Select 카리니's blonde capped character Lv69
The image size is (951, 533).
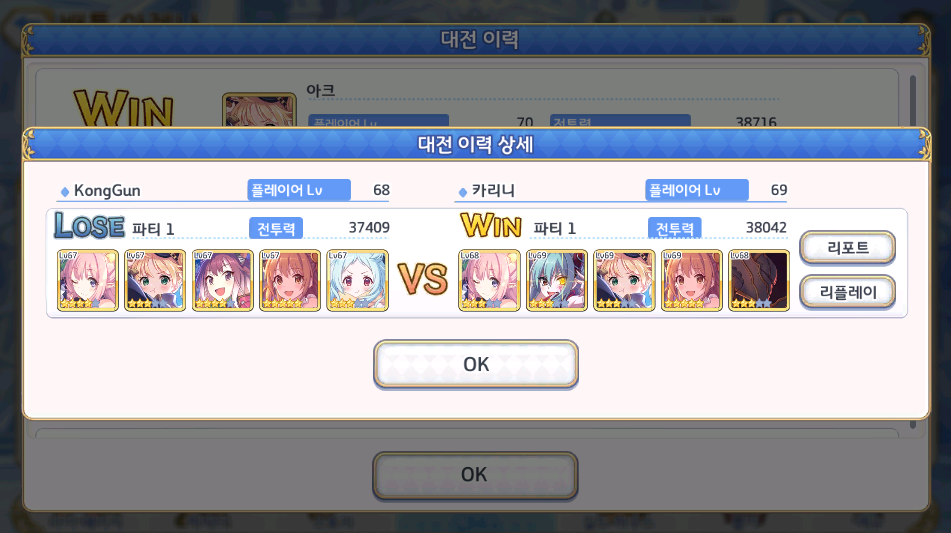coord(624,280)
